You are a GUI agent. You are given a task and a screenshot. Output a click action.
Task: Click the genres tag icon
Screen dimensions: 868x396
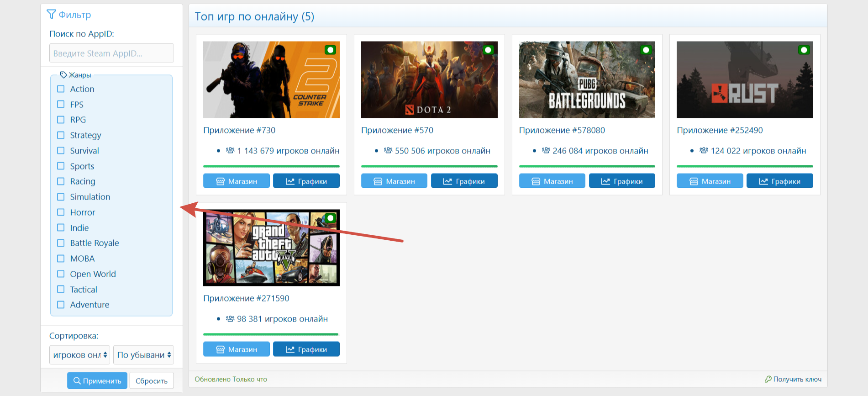63,75
